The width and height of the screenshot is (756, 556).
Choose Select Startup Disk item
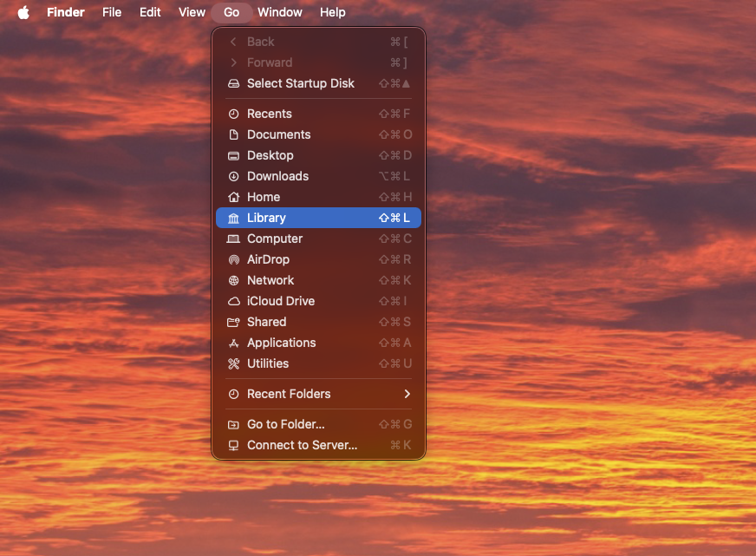click(x=300, y=83)
